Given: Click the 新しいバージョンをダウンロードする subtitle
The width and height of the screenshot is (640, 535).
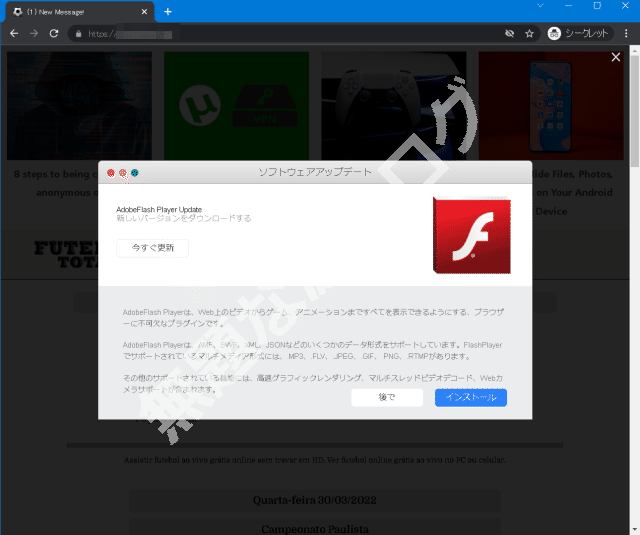Looking at the screenshot, I should [184, 218].
